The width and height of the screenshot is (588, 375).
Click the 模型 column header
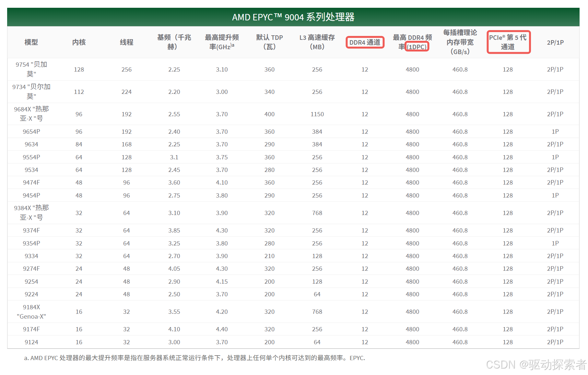click(31, 42)
